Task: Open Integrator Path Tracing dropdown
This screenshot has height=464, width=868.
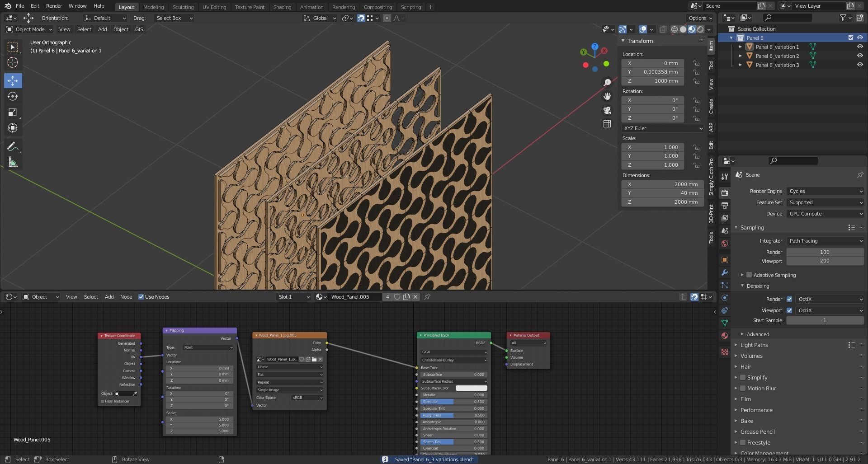Action: [x=825, y=241]
